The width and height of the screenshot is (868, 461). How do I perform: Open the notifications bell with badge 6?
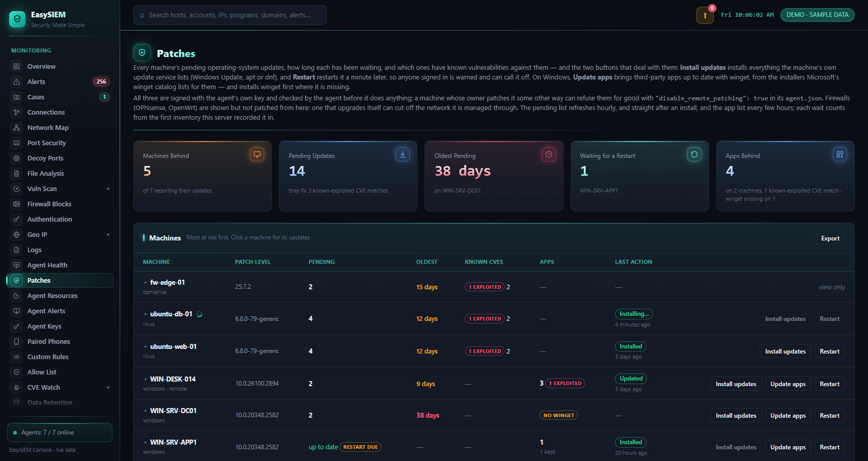pyautogui.click(x=705, y=15)
